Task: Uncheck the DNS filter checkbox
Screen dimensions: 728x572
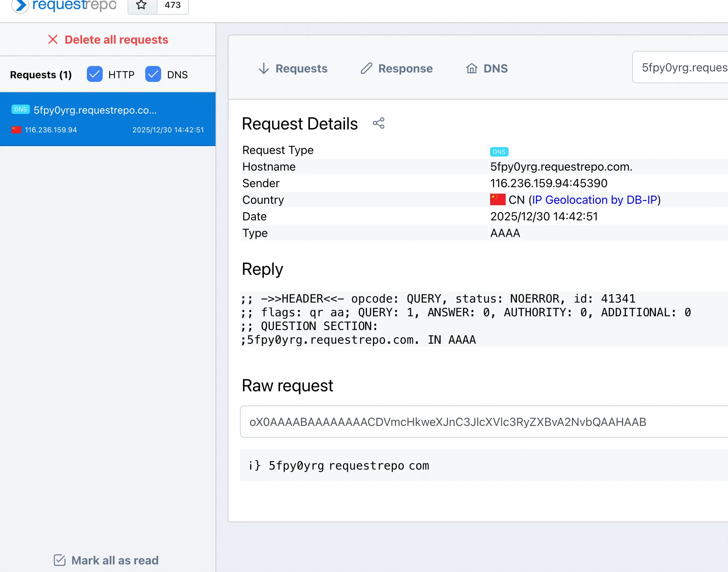Action: coord(153,74)
